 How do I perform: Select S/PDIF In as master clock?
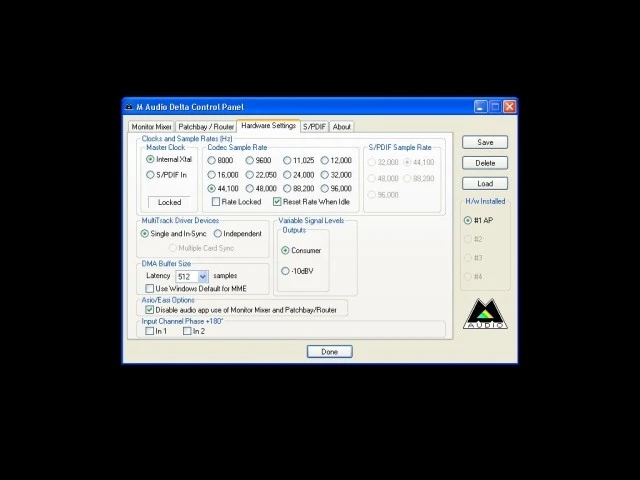coord(151,175)
